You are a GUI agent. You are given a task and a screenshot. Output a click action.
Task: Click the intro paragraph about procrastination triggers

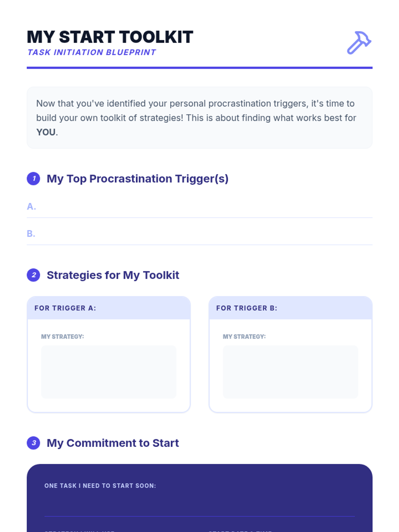pos(196,111)
